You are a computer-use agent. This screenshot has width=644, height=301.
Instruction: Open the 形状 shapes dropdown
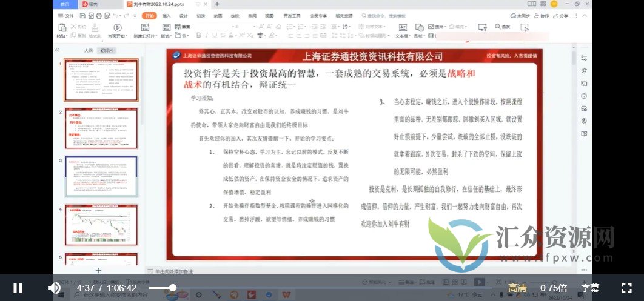click(420, 36)
